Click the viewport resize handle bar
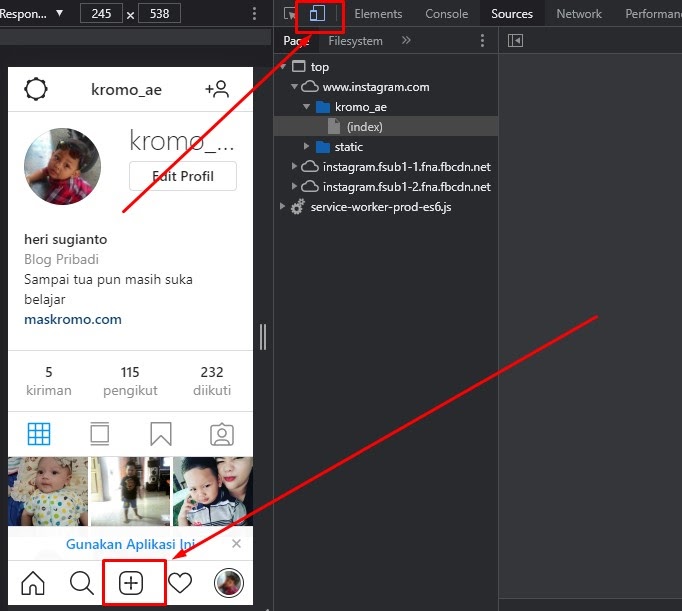 [x=263, y=337]
